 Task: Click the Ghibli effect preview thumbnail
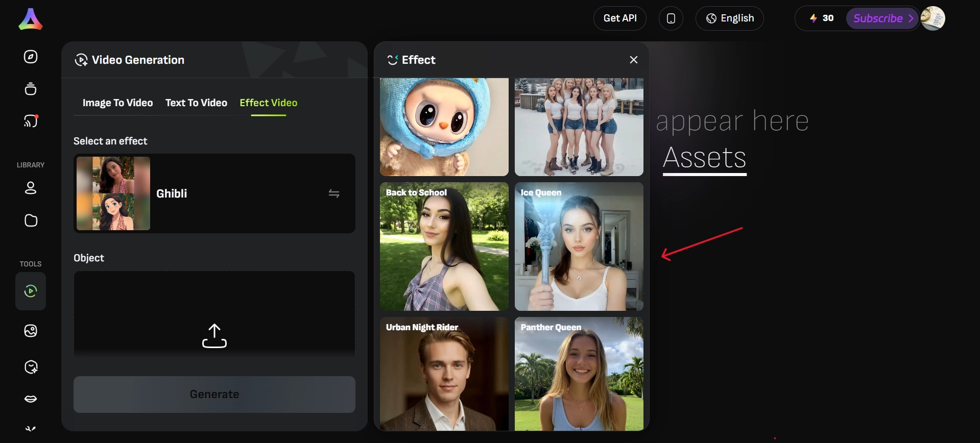click(x=113, y=193)
